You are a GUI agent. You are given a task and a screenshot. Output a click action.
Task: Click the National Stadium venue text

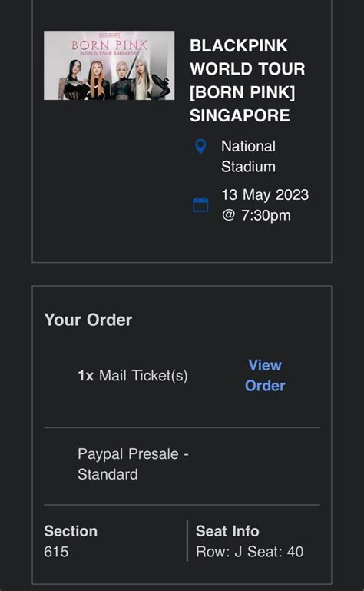[x=248, y=157]
